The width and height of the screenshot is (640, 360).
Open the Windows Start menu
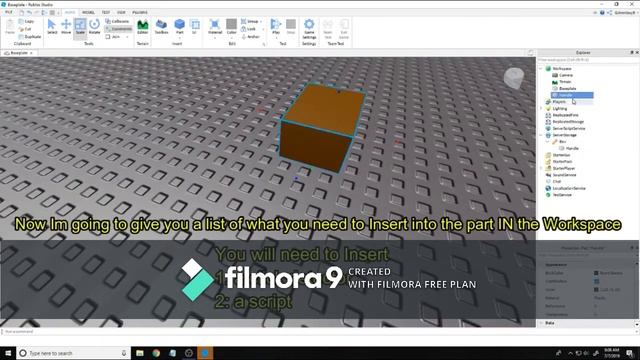point(8,353)
